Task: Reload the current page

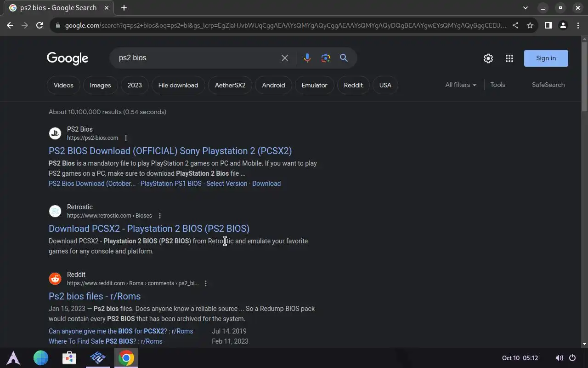Action: [x=40, y=25]
